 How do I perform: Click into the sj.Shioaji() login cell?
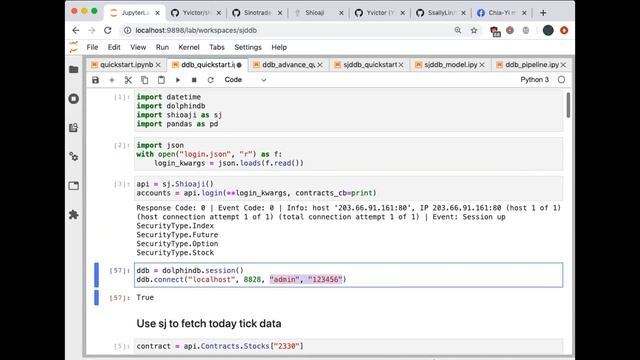[349, 189]
